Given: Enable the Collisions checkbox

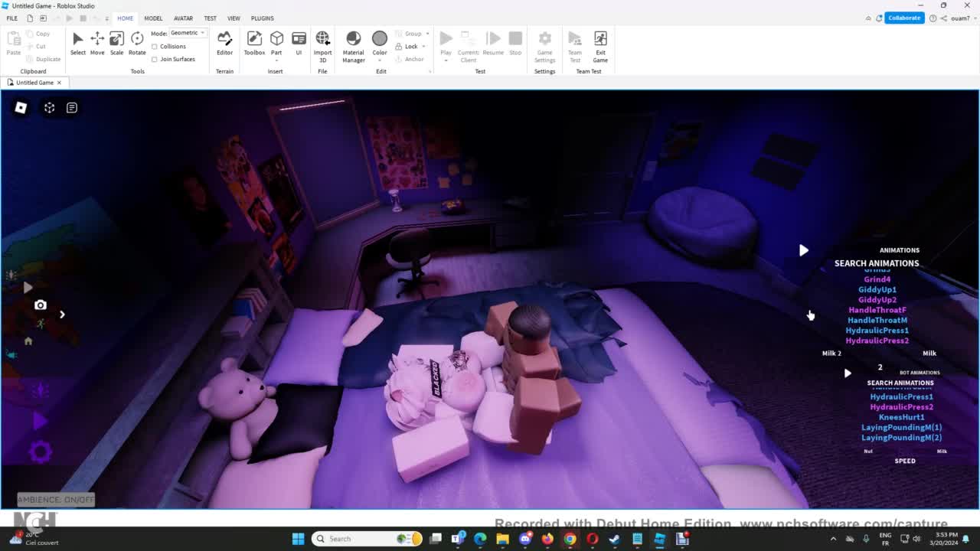Looking at the screenshot, I should pyautogui.click(x=155, y=47).
